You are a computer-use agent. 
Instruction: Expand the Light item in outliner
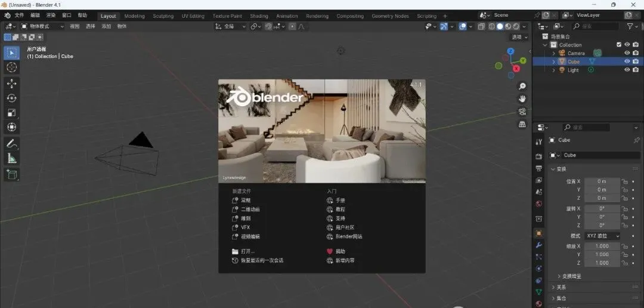(x=553, y=70)
